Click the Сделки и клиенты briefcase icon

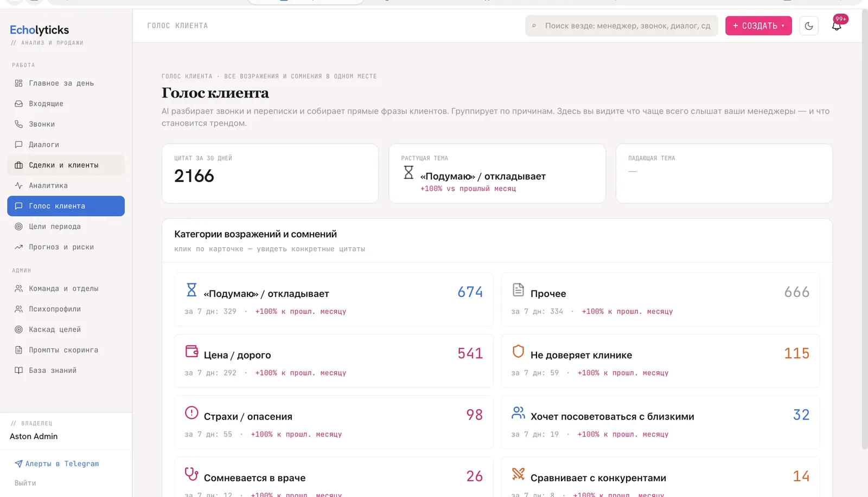coord(18,165)
